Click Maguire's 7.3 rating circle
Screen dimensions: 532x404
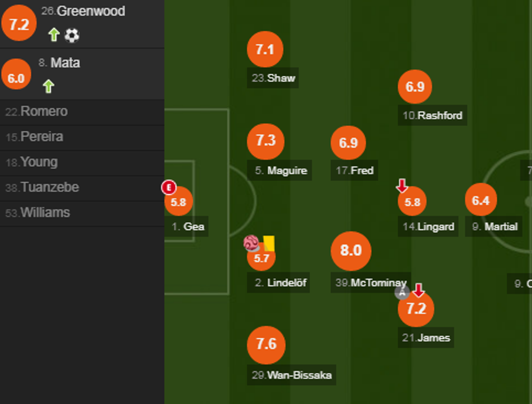265,140
